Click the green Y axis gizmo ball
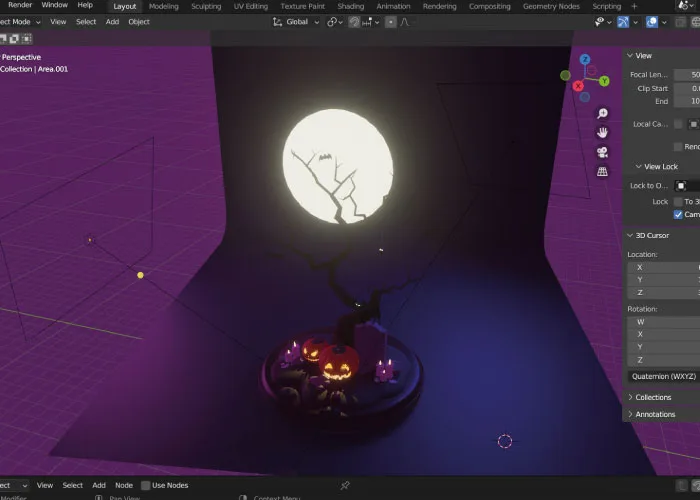The width and height of the screenshot is (700, 500). (604, 81)
